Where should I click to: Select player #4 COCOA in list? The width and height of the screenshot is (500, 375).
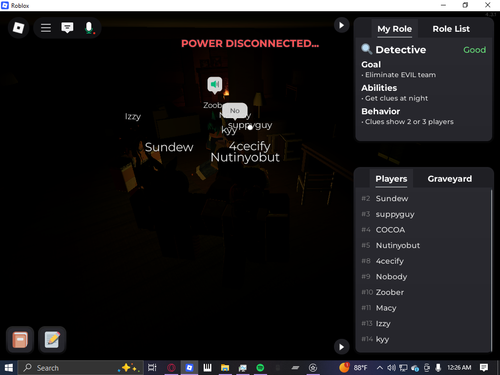(x=423, y=230)
